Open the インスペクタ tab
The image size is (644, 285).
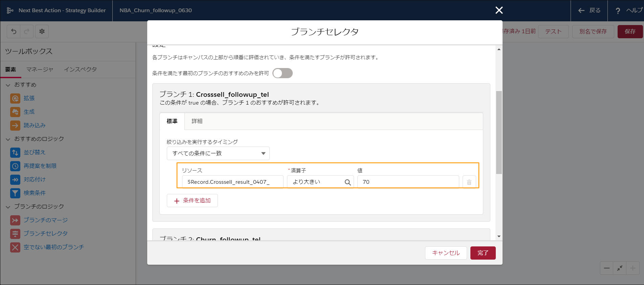pos(80,69)
